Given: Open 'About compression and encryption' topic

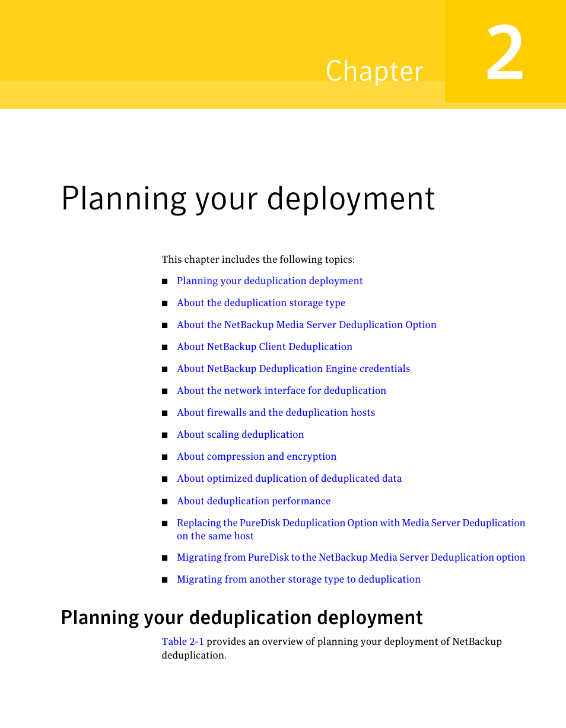Looking at the screenshot, I should click(256, 457).
